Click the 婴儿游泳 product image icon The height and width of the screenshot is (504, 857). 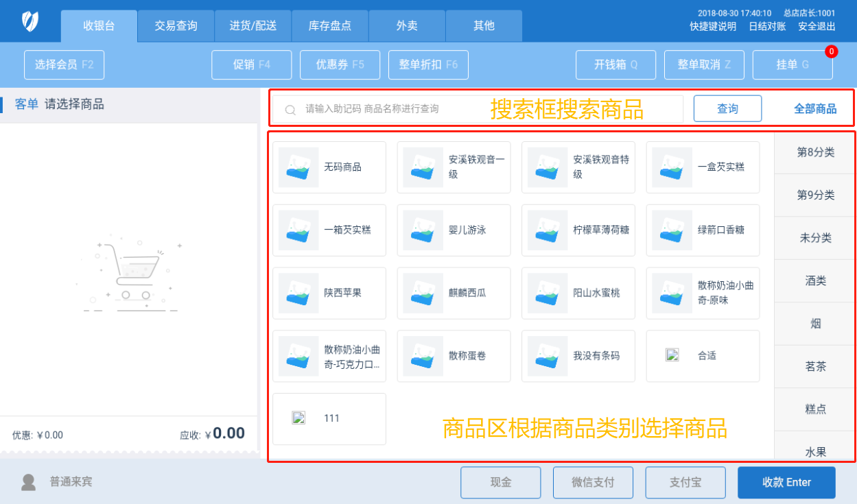(x=423, y=230)
